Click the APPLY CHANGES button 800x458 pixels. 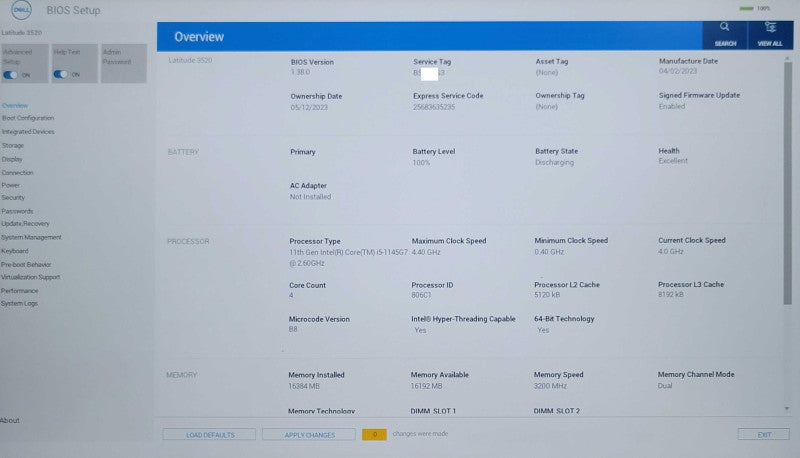pos(309,435)
